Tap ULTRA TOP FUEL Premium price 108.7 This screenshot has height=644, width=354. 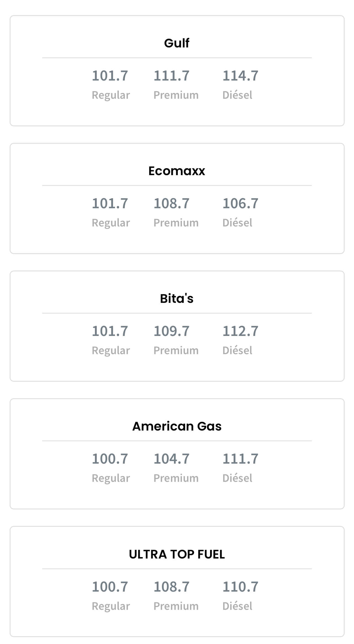point(171,587)
